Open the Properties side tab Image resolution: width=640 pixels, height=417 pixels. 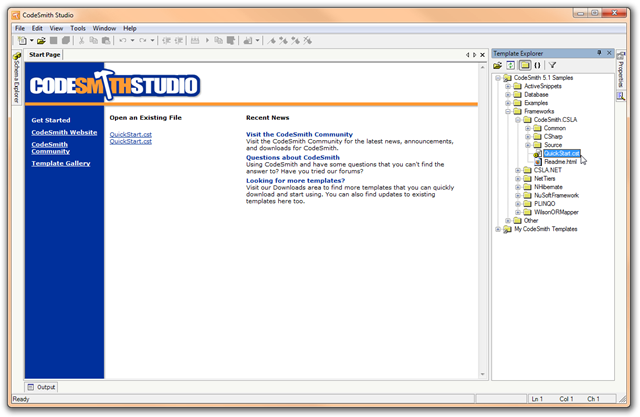pyautogui.click(x=620, y=70)
